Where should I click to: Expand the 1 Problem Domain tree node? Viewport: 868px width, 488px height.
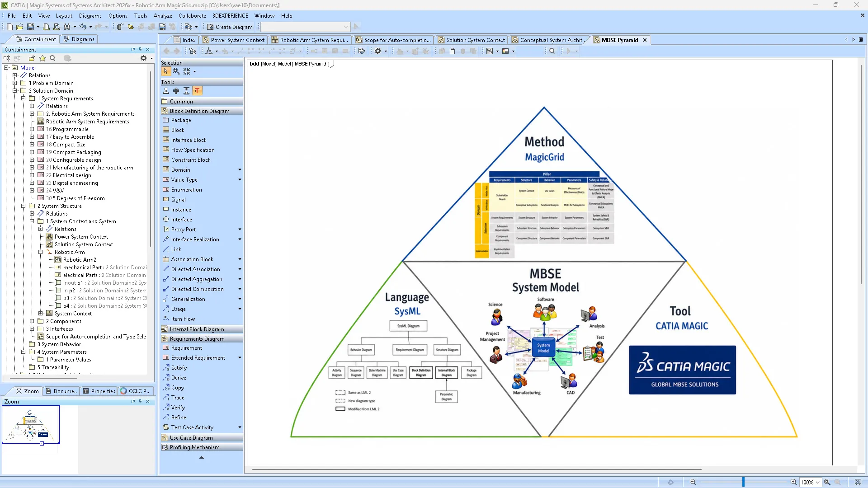pos(14,83)
